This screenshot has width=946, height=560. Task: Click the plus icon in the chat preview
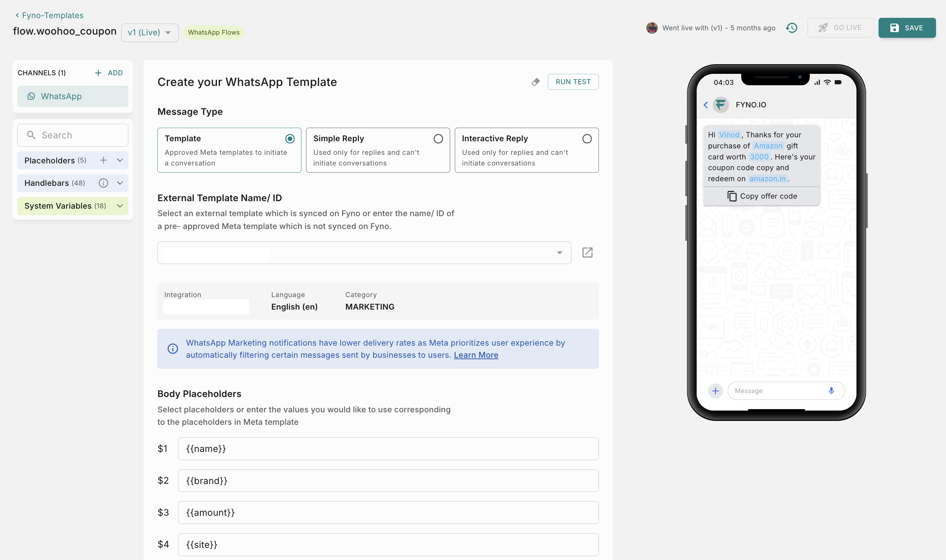point(716,391)
